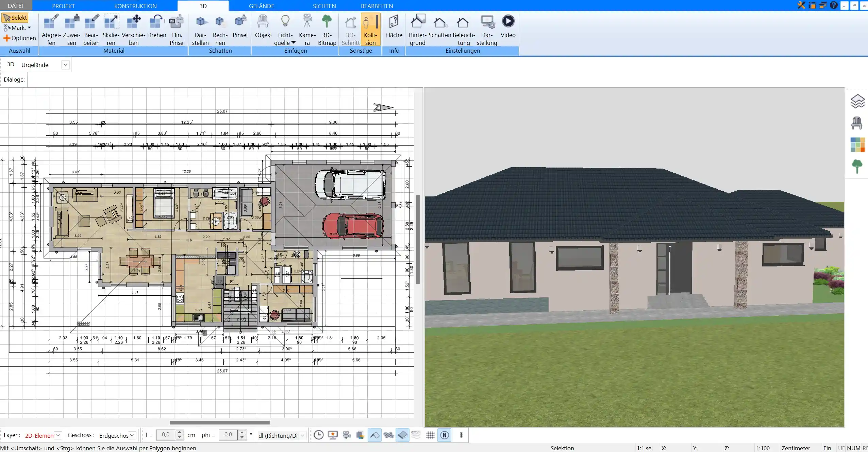The height and width of the screenshot is (452, 868).
Task: Open the wrench tools icon in title bar
Action: tap(801, 5)
